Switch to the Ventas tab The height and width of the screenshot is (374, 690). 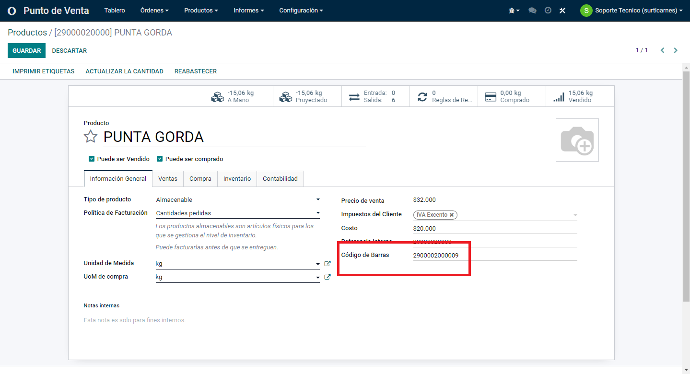click(168, 179)
